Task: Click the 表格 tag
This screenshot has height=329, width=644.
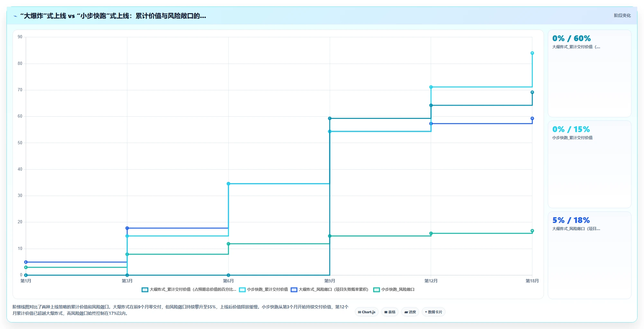Action: point(390,312)
